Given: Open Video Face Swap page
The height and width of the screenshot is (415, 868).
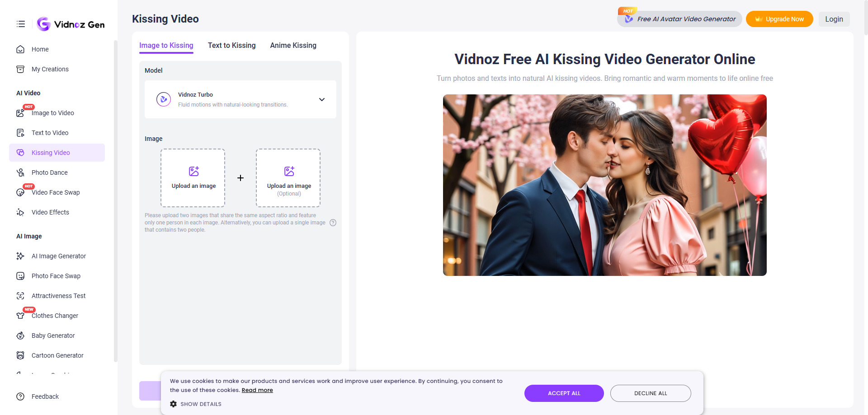Looking at the screenshot, I should click(57, 192).
